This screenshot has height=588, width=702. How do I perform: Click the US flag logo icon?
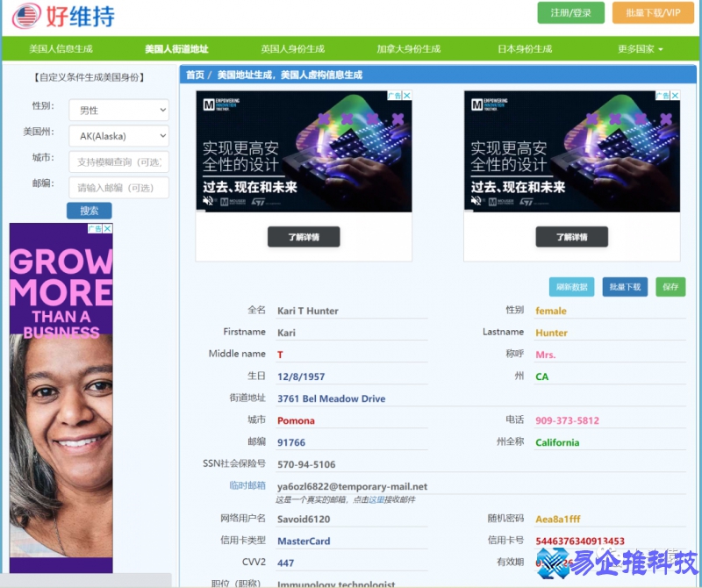coord(25,16)
